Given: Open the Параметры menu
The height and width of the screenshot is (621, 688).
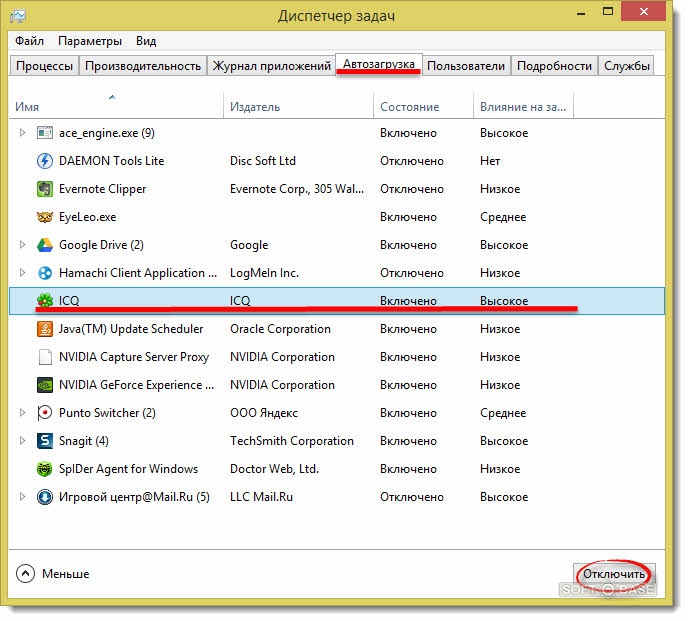Looking at the screenshot, I should tap(90, 41).
